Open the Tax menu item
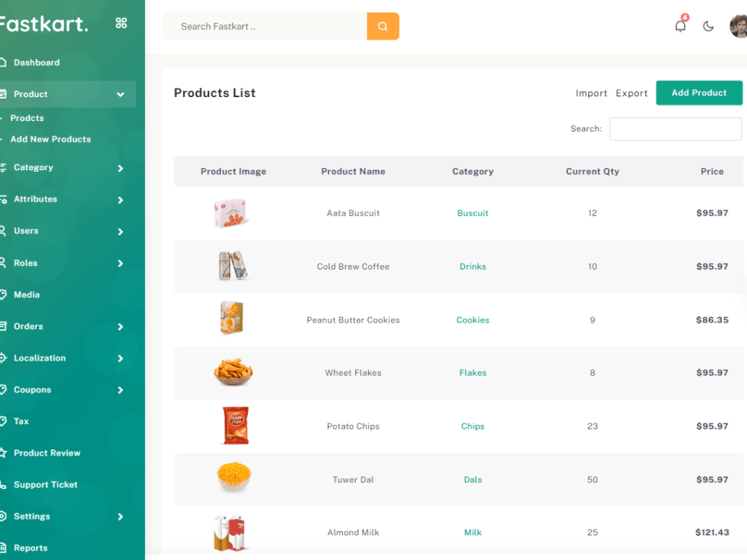 (x=22, y=421)
